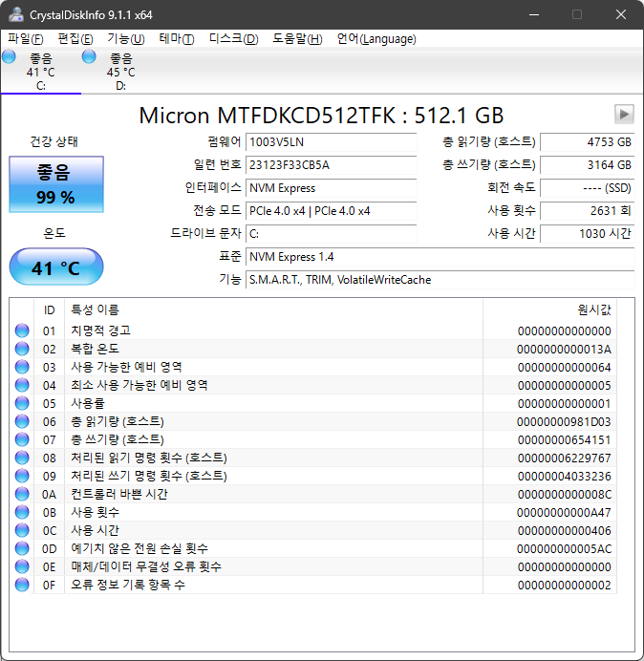Image resolution: width=644 pixels, height=661 pixels.
Task: Click the 원시값 column header
Action: pyautogui.click(x=550, y=310)
